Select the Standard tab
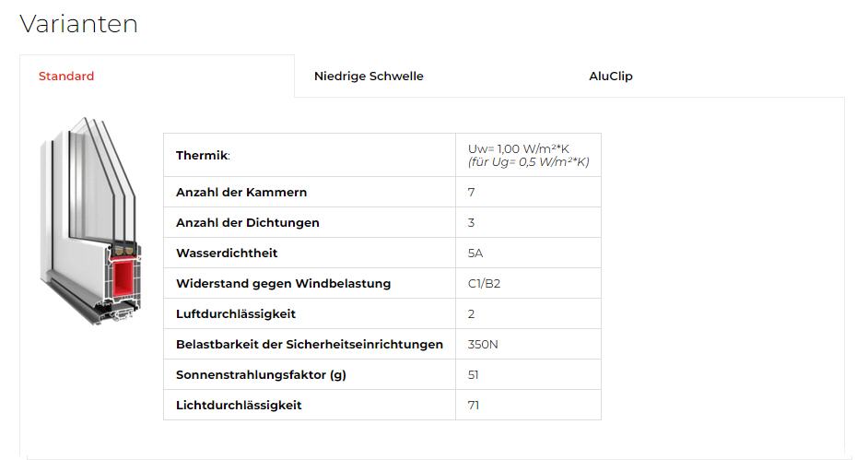The height and width of the screenshot is (460, 868). pos(66,77)
